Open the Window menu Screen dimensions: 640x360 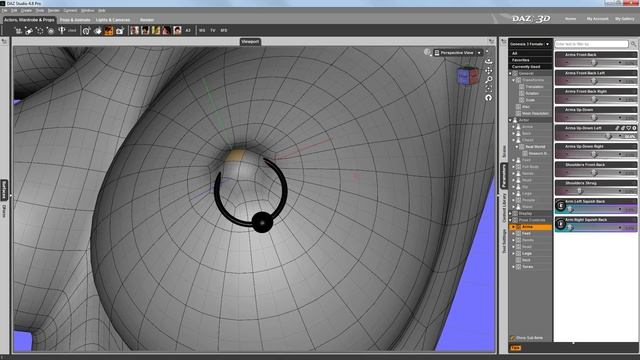point(87,10)
